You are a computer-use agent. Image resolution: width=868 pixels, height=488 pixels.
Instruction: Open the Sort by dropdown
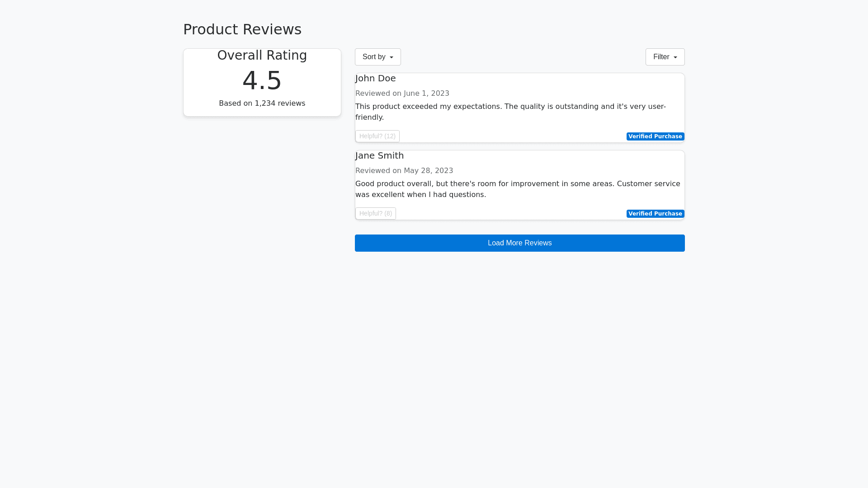coord(377,57)
